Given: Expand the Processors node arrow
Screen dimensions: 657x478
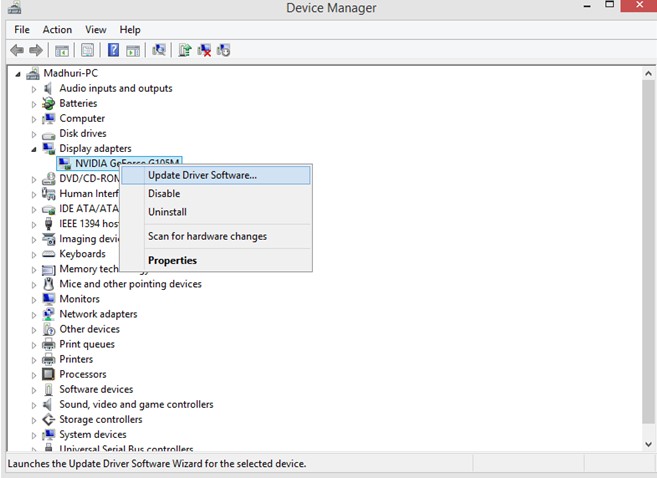Looking at the screenshot, I should click(34, 375).
